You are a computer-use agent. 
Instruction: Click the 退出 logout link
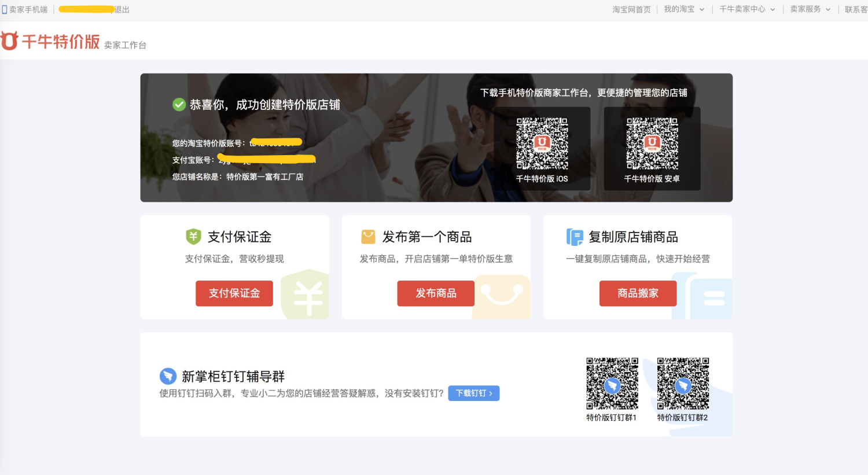click(122, 10)
